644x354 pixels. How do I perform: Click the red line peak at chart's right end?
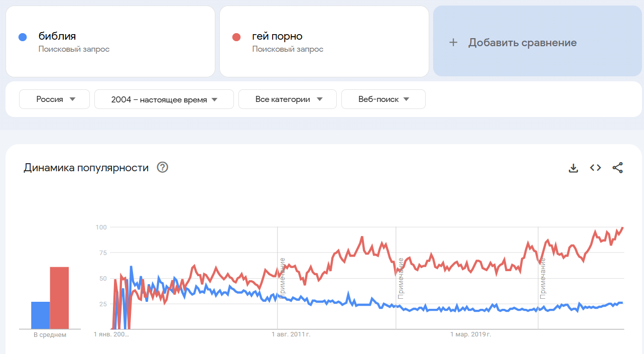coord(622,228)
